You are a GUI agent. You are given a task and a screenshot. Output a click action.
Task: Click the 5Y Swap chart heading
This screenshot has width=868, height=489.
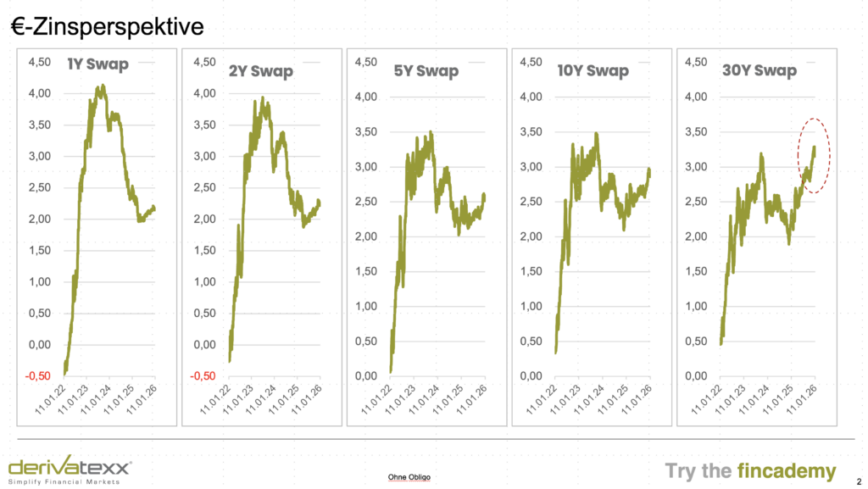tap(426, 71)
